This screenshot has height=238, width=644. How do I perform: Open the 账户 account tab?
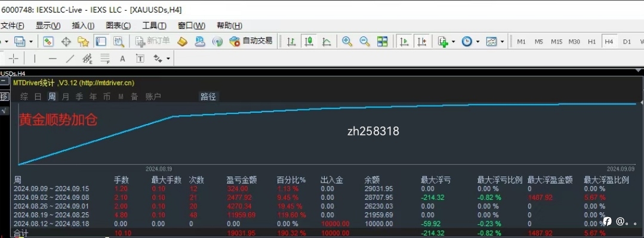[x=153, y=97]
